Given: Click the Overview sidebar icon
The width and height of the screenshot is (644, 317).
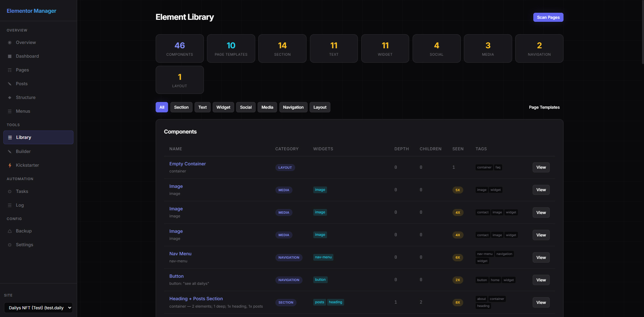Looking at the screenshot, I should tap(10, 43).
